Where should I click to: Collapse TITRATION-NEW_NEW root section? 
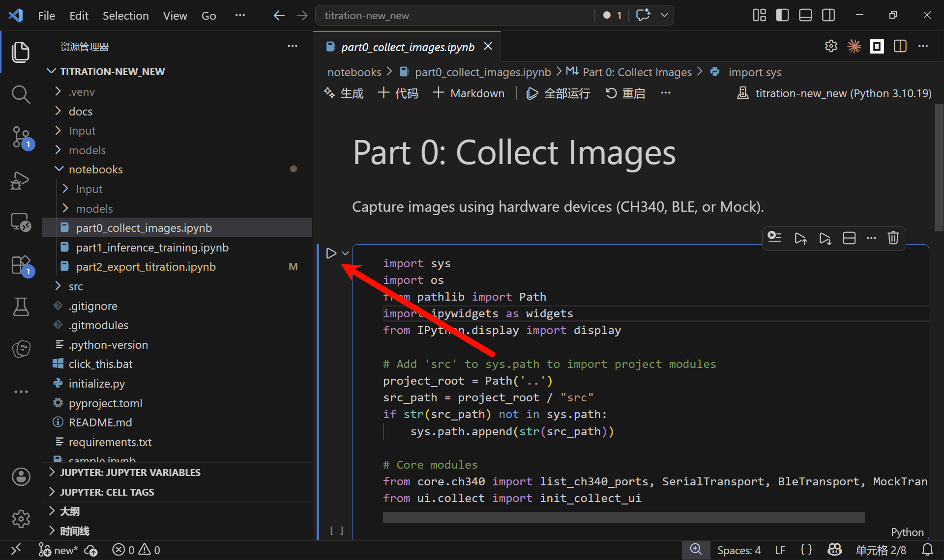[x=177, y=72]
